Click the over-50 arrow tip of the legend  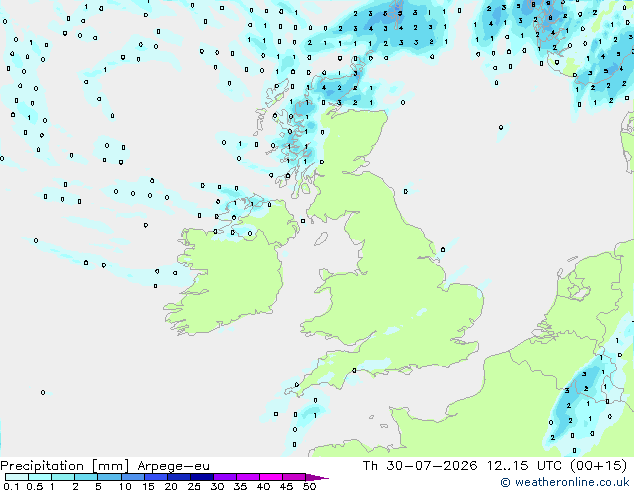pyautogui.click(x=317, y=477)
